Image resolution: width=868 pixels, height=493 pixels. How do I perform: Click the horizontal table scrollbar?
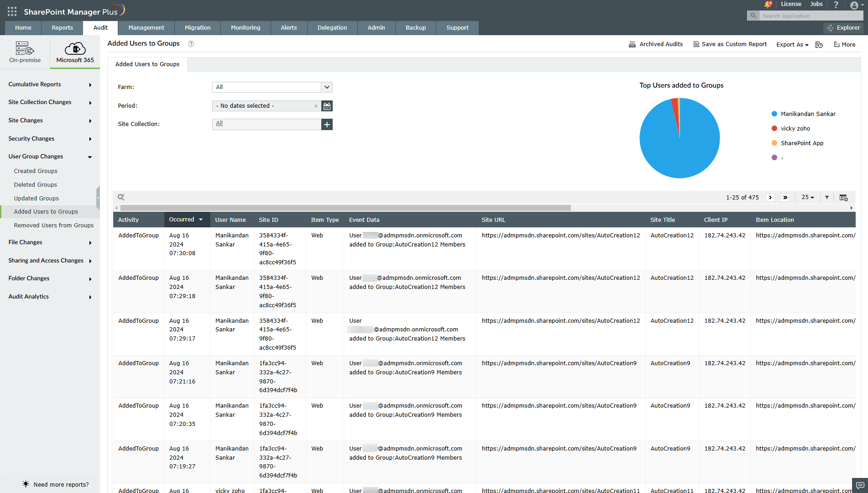coord(345,208)
